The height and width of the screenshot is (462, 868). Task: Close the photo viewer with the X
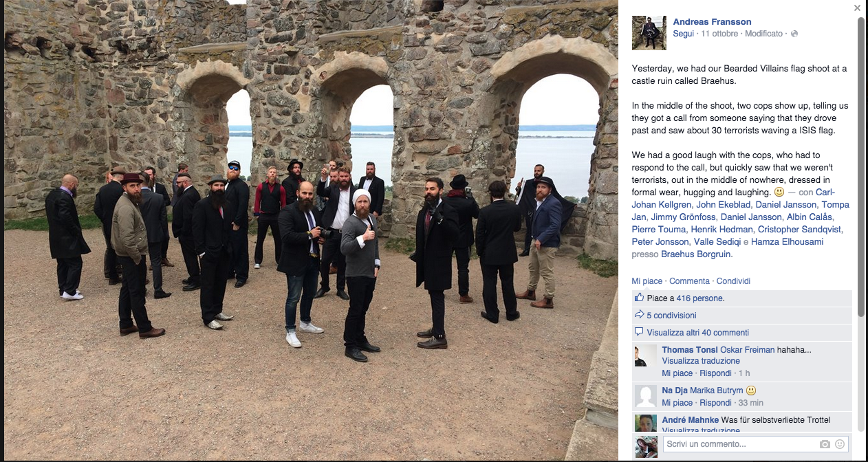point(857,8)
